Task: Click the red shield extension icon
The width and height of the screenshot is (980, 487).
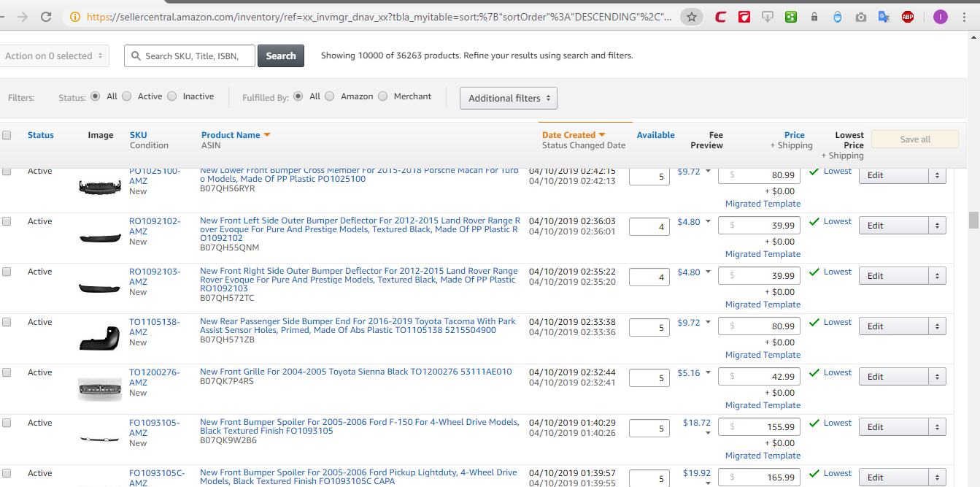Action: point(744,16)
